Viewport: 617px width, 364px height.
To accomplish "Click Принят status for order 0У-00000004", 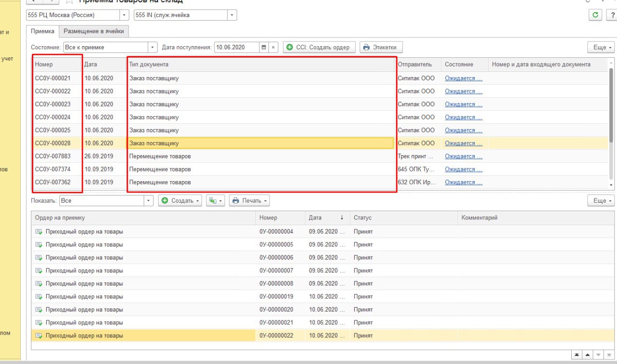I will coord(363,232).
